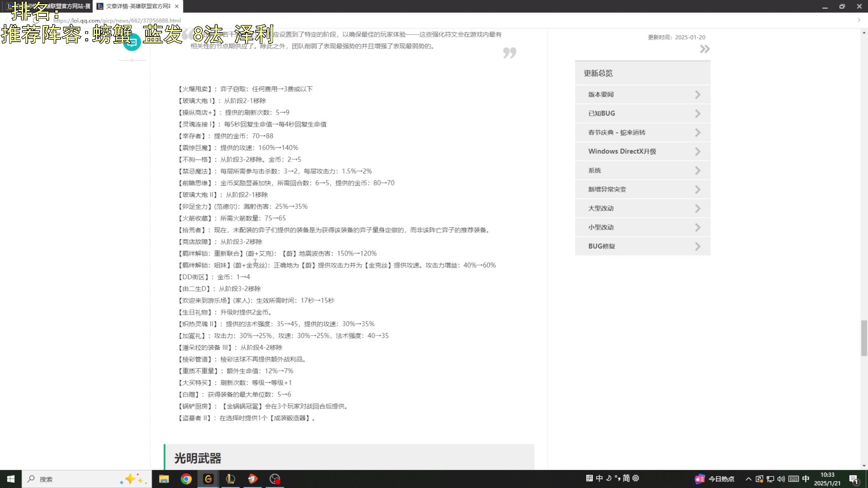Show hidden system tray icons
Image resolution: width=868 pixels, height=488 pixels.
(748, 479)
